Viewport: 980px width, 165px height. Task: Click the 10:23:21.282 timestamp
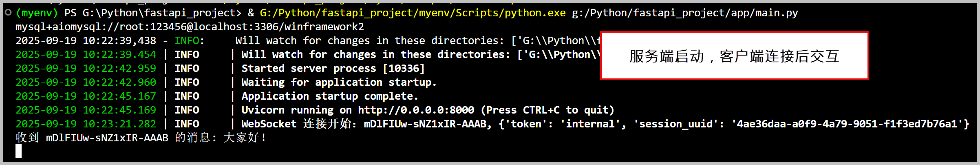click(119, 124)
